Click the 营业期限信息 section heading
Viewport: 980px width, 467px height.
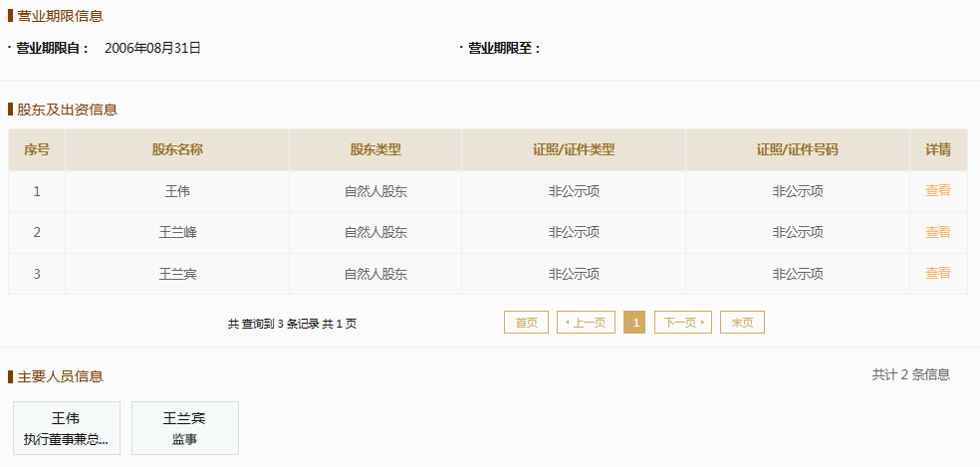point(60,16)
